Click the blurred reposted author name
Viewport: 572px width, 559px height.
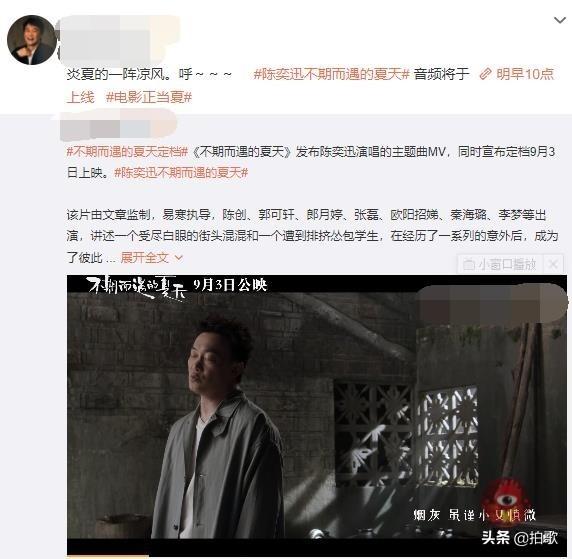pyautogui.click(x=119, y=125)
